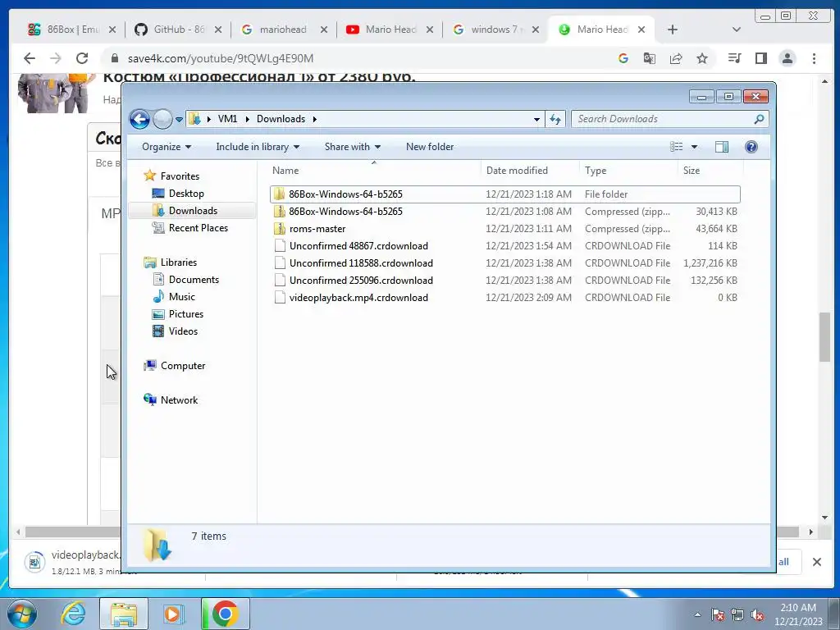Viewport: 840px width, 630px height.
Task: Switch to the GitHub Chrome tab
Action: pyautogui.click(x=178, y=30)
